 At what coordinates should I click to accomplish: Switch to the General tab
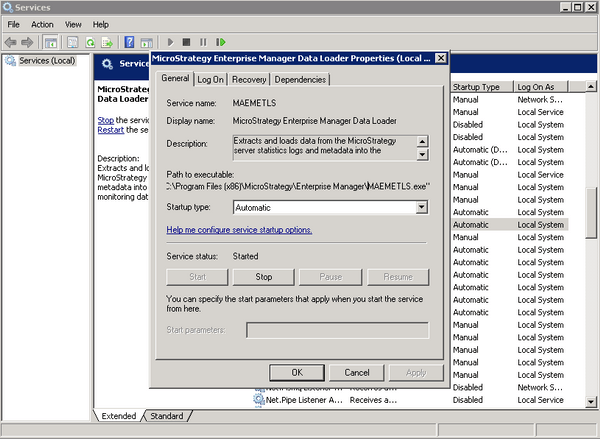pyautogui.click(x=175, y=78)
